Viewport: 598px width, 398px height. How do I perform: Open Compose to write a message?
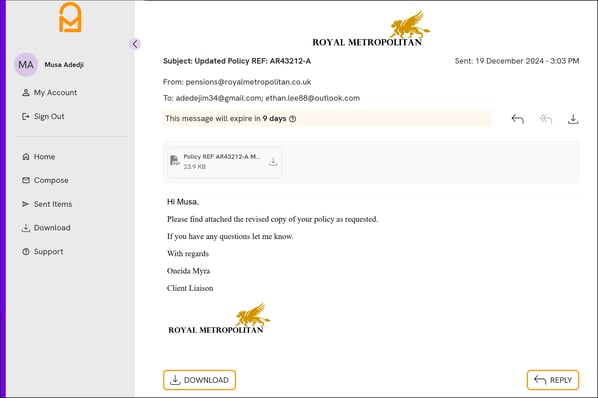click(x=45, y=180)
